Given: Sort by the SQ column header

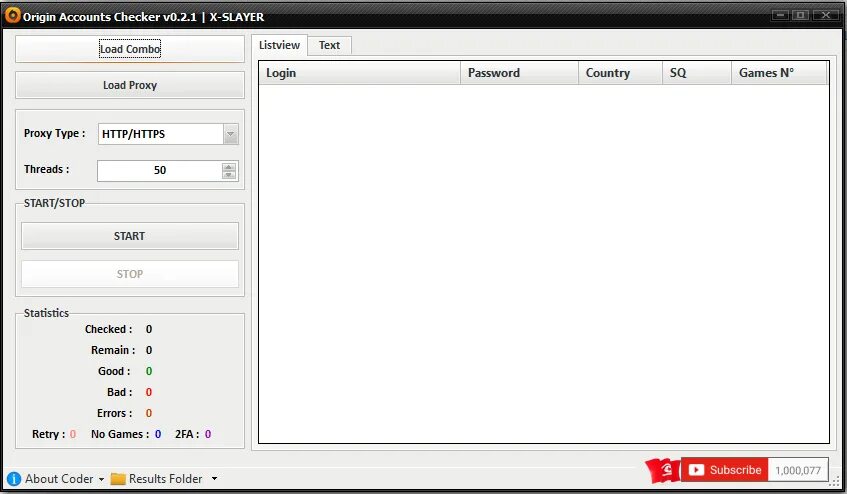Looking at the screenshot, I should tap(697, 73).
